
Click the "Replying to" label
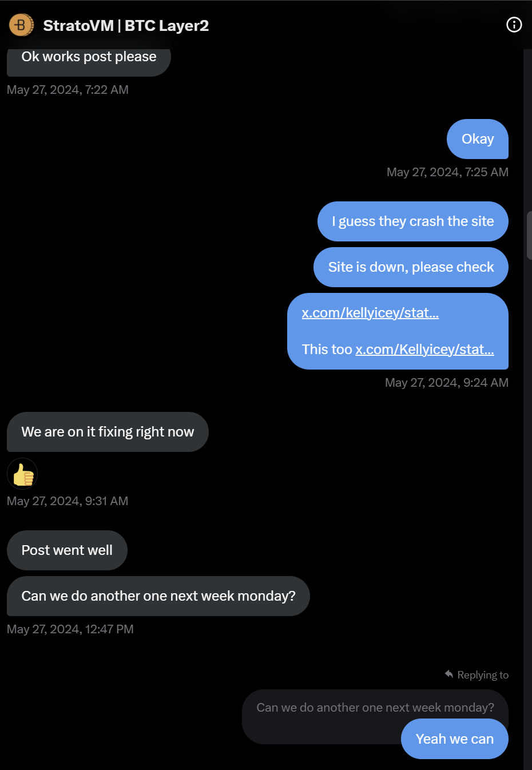[482, 675]
